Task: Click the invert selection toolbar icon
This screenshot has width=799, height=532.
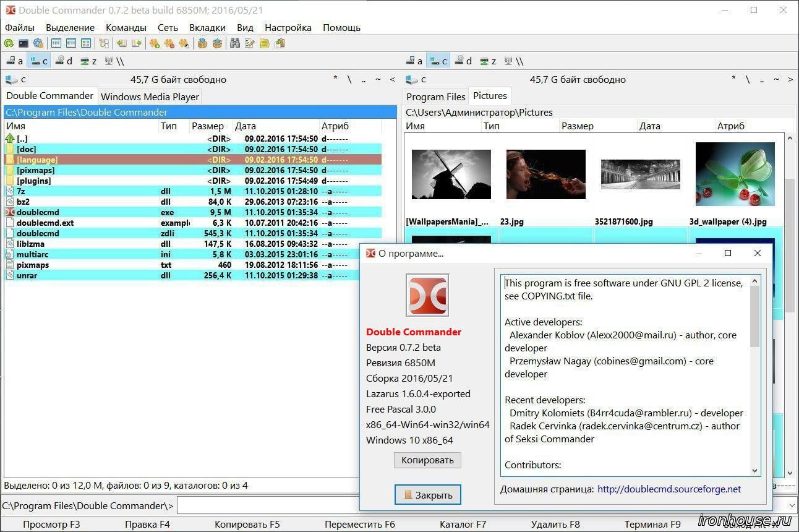Action: coord(184,43)
